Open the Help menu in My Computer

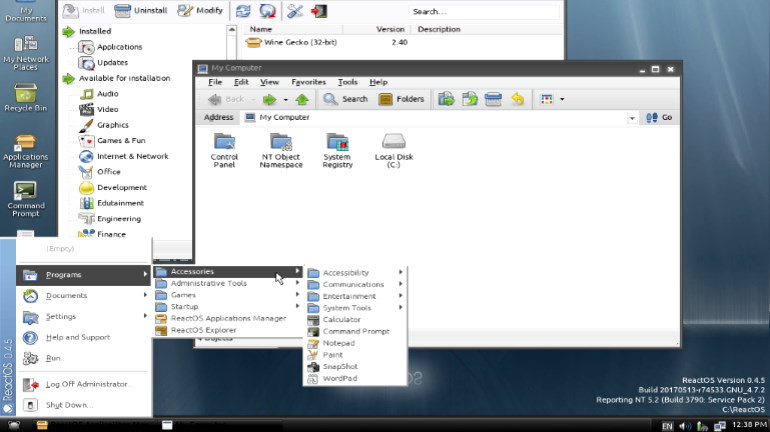point(378,82)
